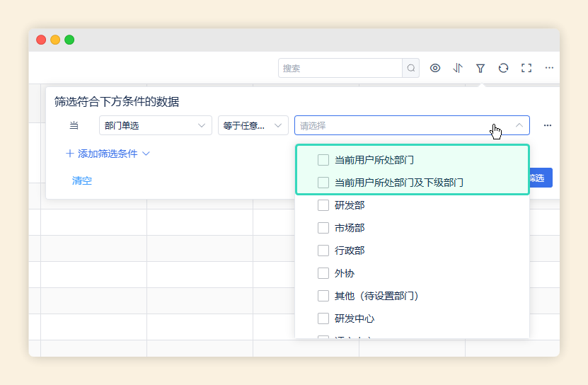The width and height of the screenshot is (588, 385).
Task: Collapse the 请选择 value dropdown
Action: [x=519, y=125]
